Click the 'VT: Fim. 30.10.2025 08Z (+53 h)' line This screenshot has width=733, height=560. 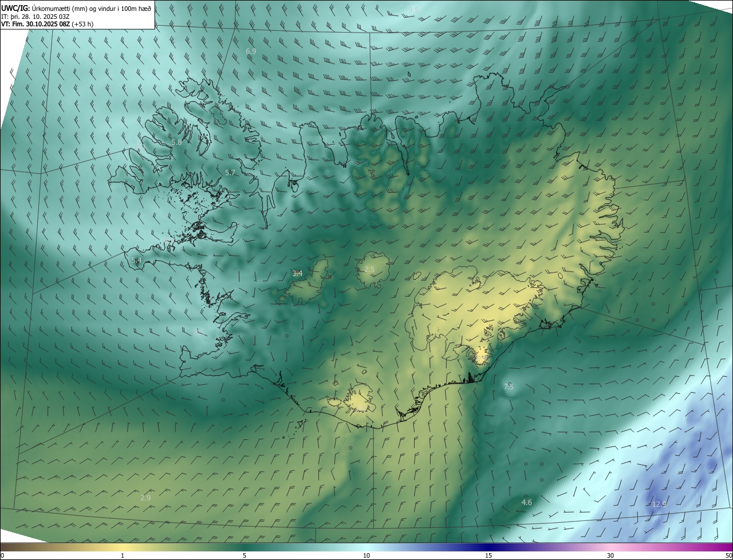tap(47, 24)
